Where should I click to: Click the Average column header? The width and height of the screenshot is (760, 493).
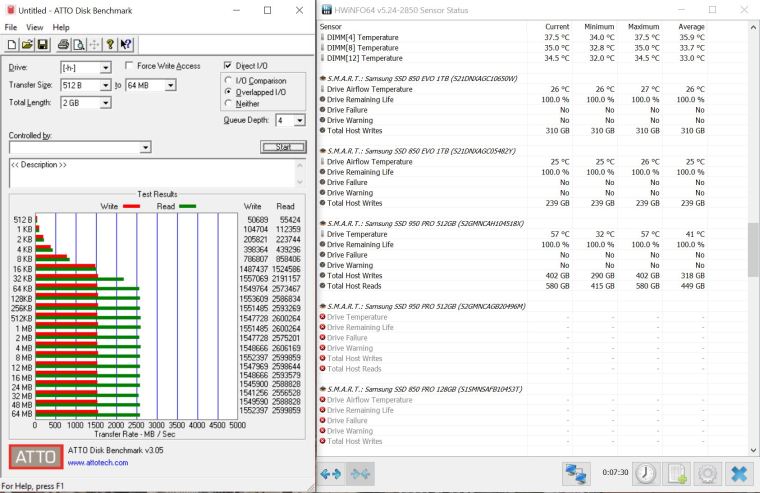691,27
